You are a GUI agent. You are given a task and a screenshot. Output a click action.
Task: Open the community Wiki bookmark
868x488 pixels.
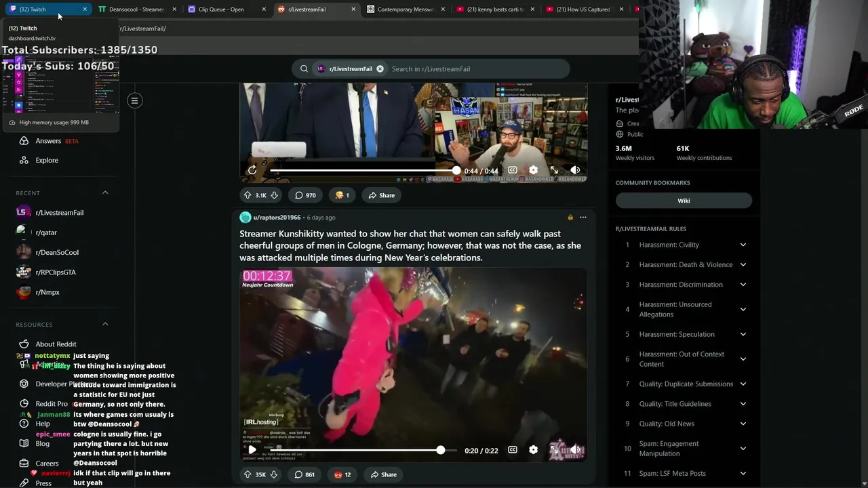(x=684, y=201)
